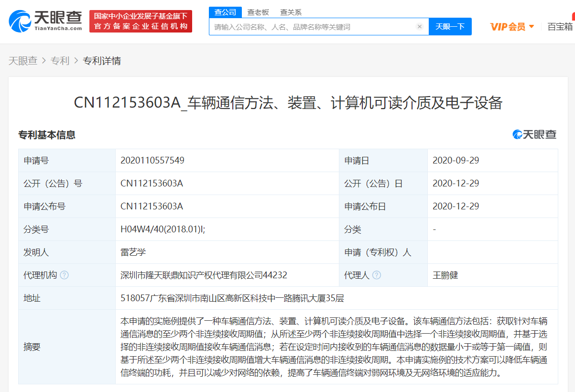This screenshot has height=392, width=575.
Task: Click the 分类 label cell
Action: tap(383, 229)
